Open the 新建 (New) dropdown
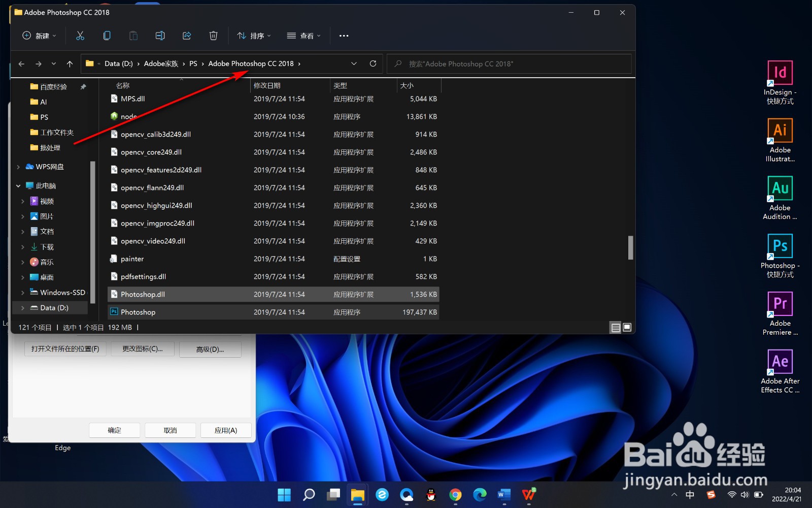812x508 pixels. pyautogui.click(x=39, y=36)
